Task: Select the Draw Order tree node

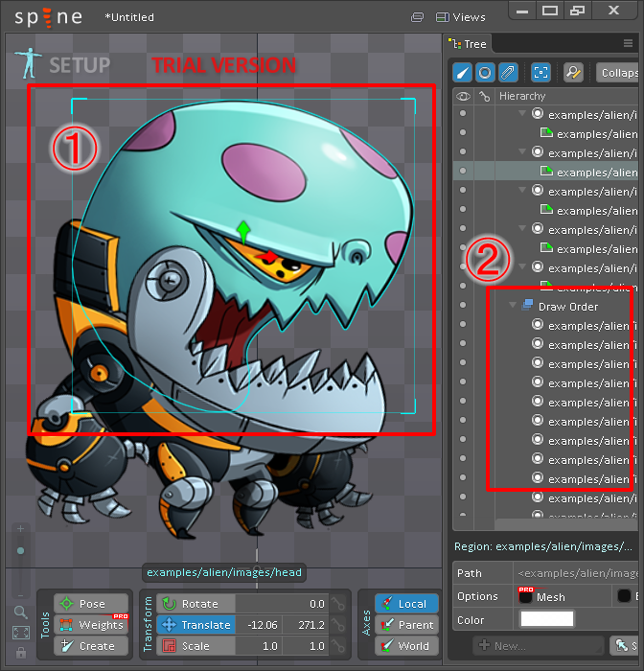Action: [x=568, y=307]
